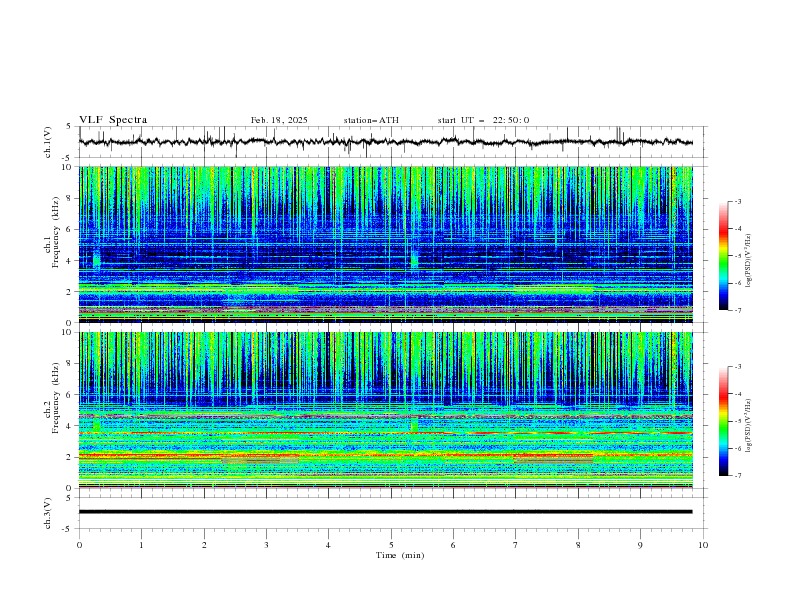Viewport: 792px width, 612px height.
Task: Click the gray patch near 7.5 min in ch.2
Action: 553,460
